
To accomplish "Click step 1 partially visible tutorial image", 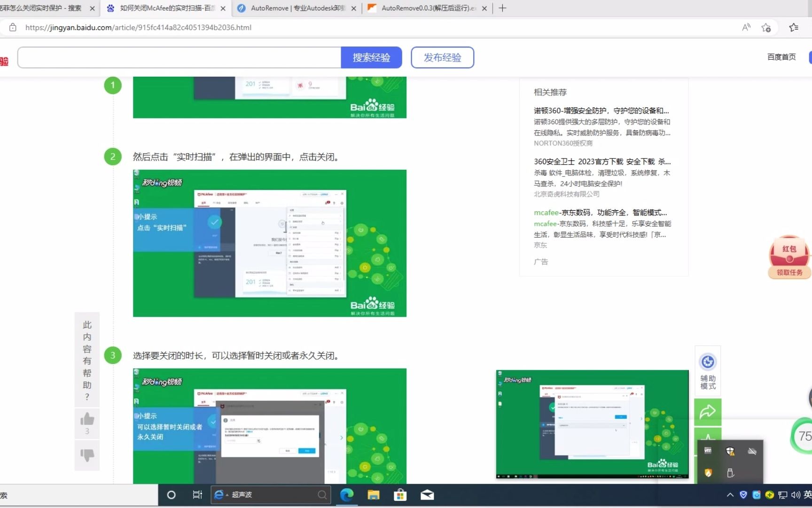I will pyautogui.click(x=270, y=97).
